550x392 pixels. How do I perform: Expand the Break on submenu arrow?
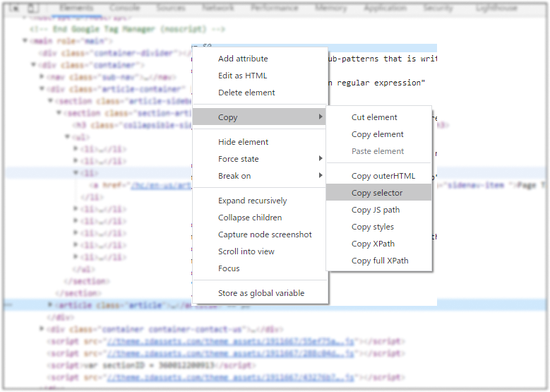321,176
